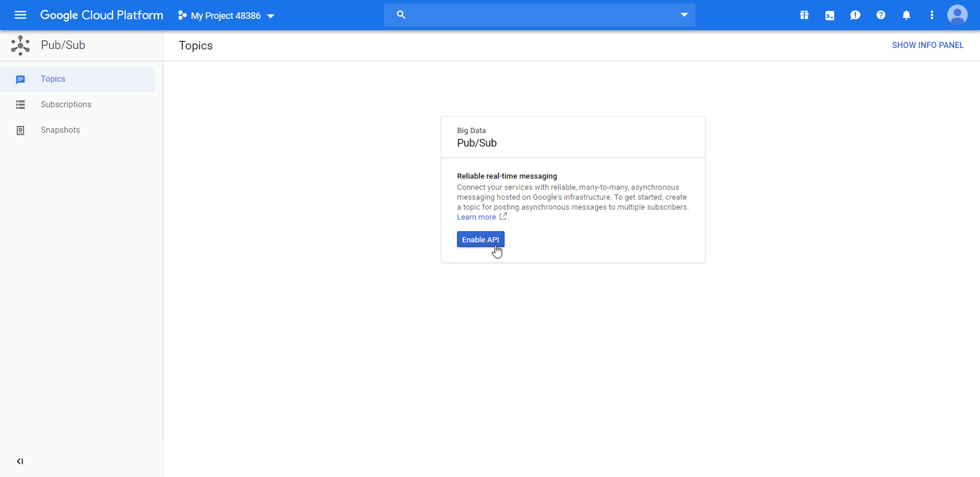Open the three-dot settings menu
This screenshot has width=980, height=477.
click(x=932, y=15)
